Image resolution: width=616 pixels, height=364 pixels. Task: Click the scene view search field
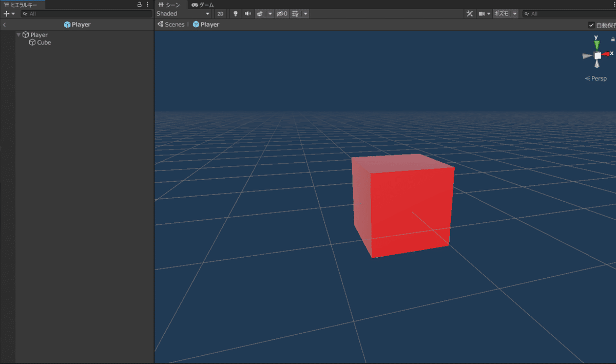569,14
